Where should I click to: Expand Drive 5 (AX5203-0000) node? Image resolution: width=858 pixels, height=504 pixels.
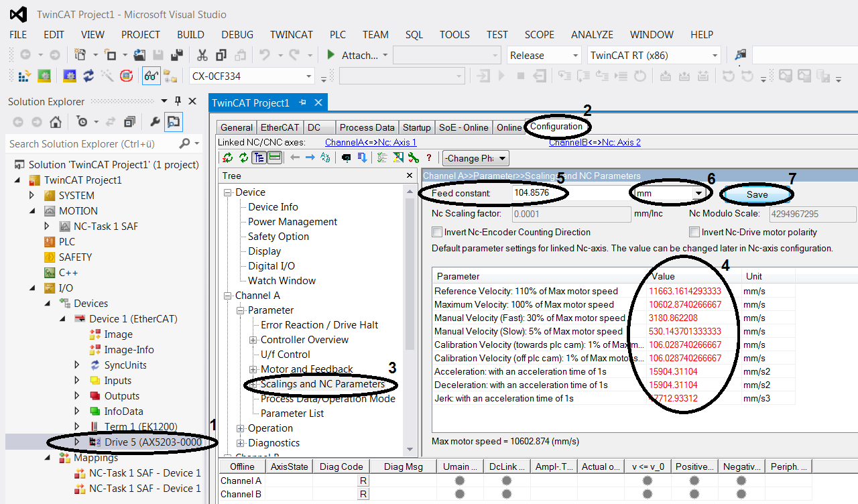point(77,442)
